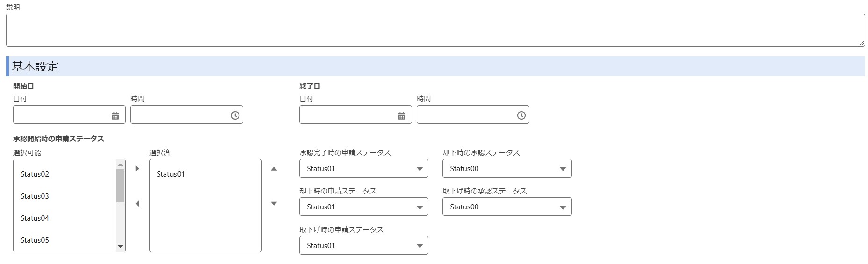
Task: Move selected status back to 選択可能 list
Action: tap(137, 203)
